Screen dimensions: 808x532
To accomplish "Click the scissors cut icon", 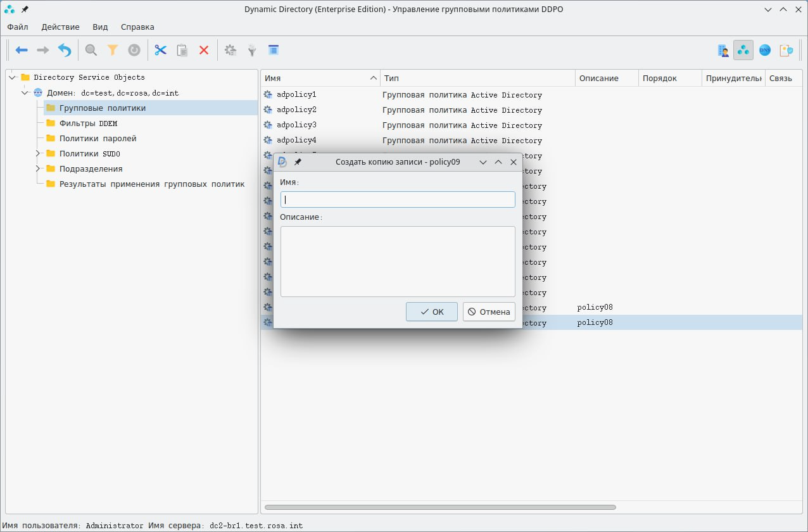I will pyautogui.click(x=160, y=50).
